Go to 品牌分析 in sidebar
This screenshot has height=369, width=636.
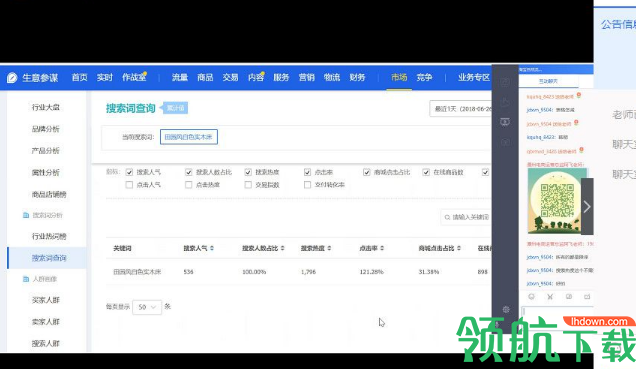coord(46,129)
